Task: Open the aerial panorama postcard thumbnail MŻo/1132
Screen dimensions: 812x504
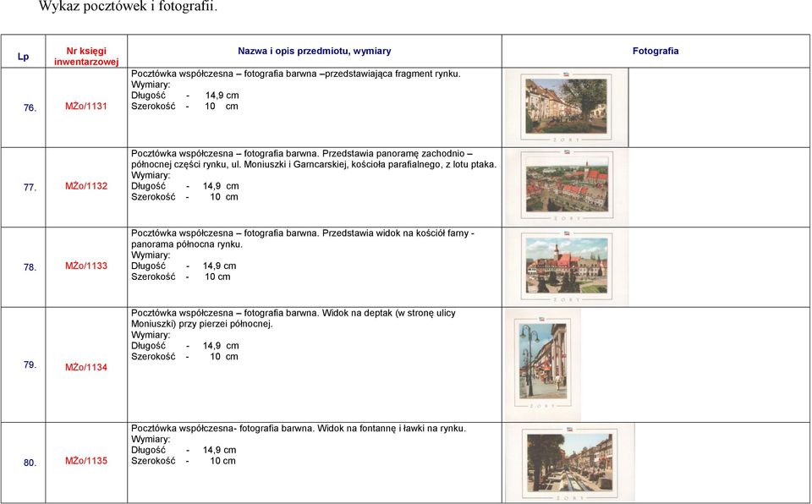Action: click(x=567, y=188)
